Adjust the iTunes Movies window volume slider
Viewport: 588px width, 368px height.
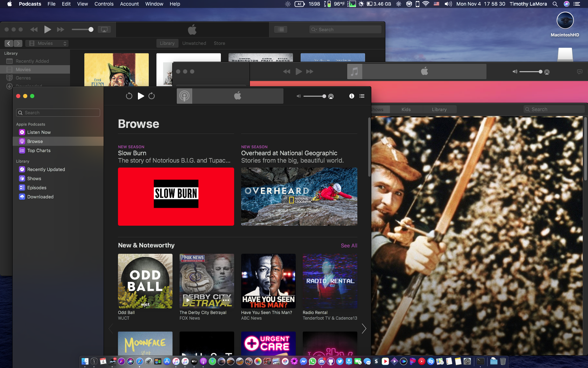[83, 29]
